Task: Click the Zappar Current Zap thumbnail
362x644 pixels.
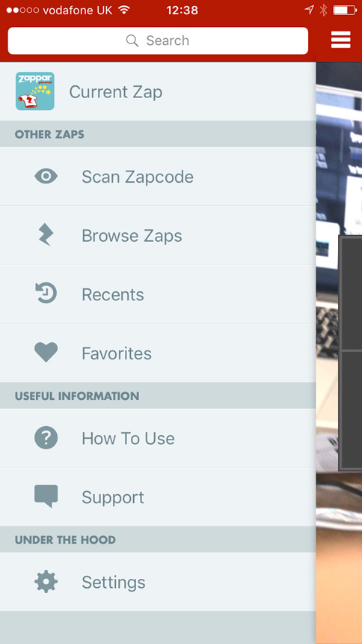Action: 35,91
